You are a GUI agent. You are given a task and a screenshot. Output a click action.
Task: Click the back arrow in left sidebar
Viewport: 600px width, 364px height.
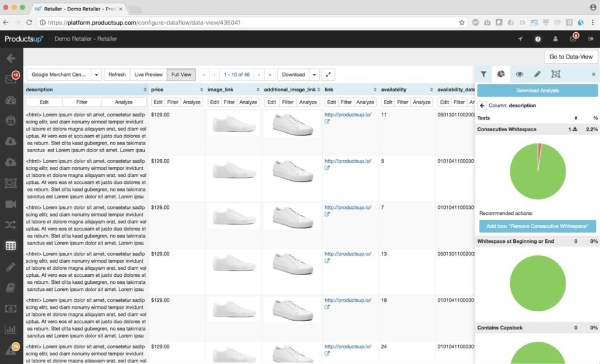click(11, 58)
